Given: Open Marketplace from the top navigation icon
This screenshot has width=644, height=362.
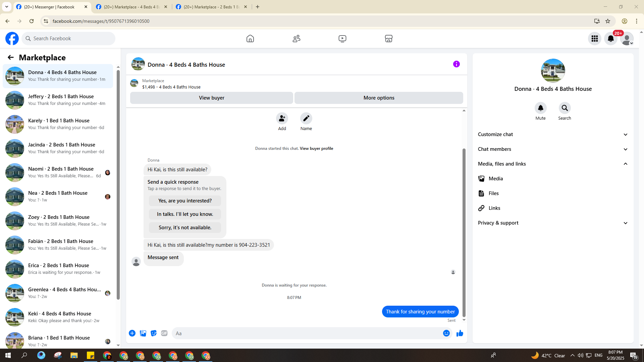Looking at the screenshot, I should point(388,39).
